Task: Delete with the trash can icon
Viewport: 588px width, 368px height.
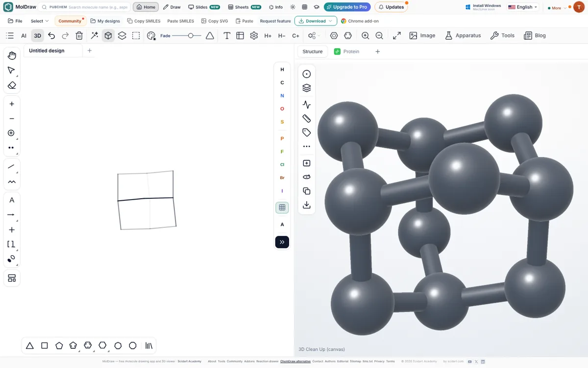Action: tap(79, 36)
